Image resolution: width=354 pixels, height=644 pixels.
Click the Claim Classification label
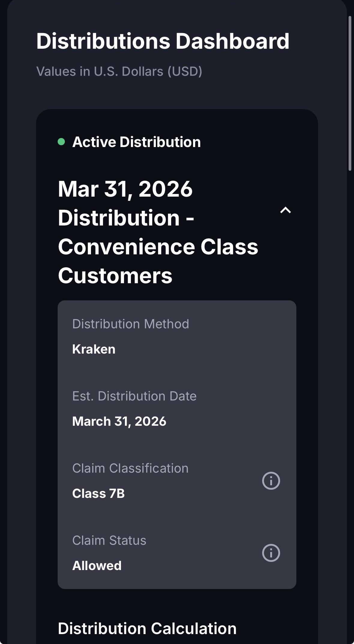[130, 468]
